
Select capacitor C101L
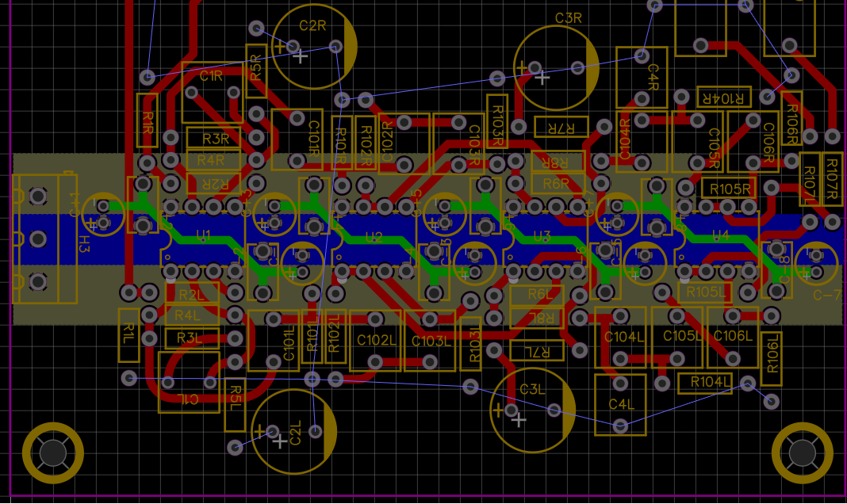tap(274, 341)
